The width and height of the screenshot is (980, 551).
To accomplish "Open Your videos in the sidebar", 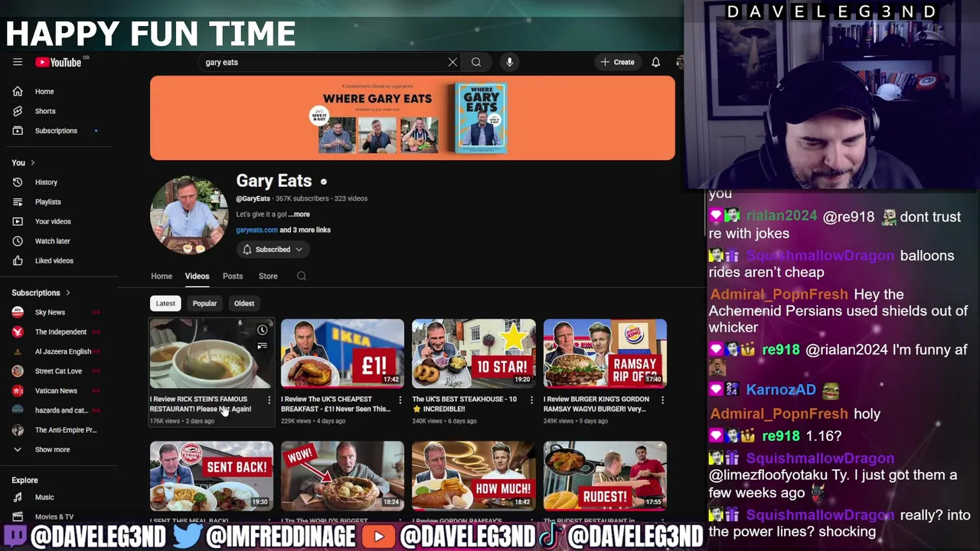I will (59, 221).
